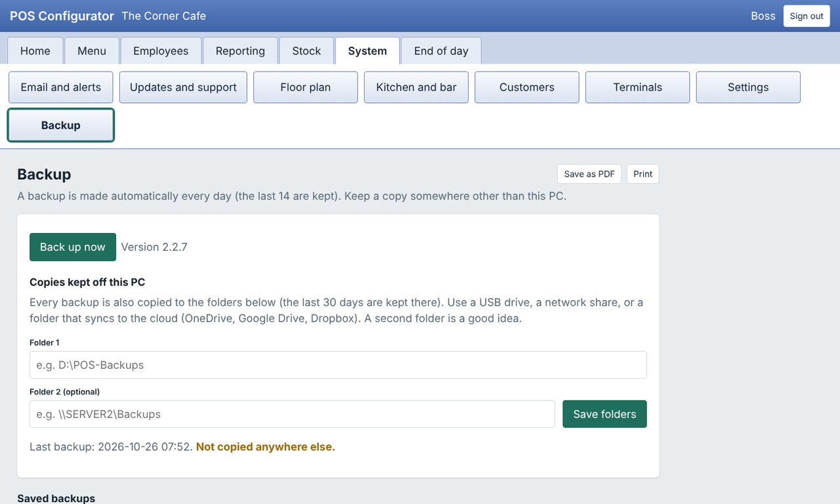Viewport: 840px width, 504px height.
Task: Click Save folders
Action: click(604, 414)
